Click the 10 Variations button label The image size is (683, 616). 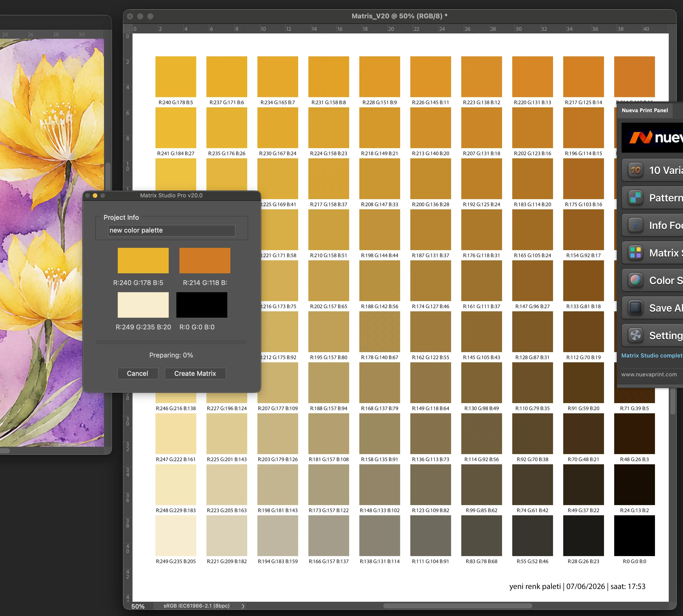[666, 170]
